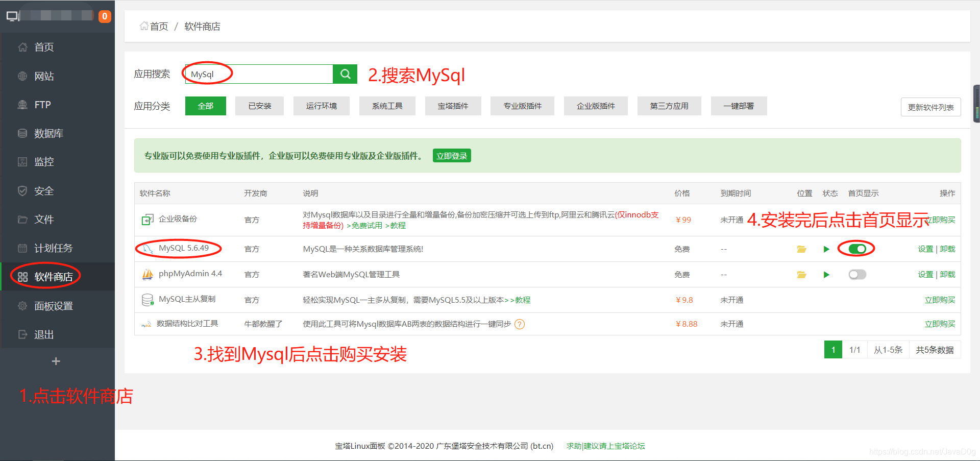Click the 更新软件列表 button
This screenshot has height=461, width=980.
point(930,107)
